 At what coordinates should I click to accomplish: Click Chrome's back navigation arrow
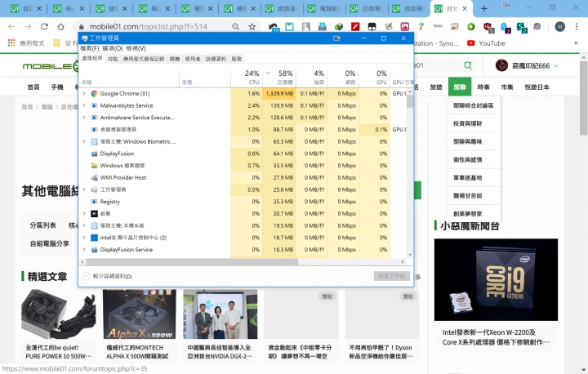point(11,27)
